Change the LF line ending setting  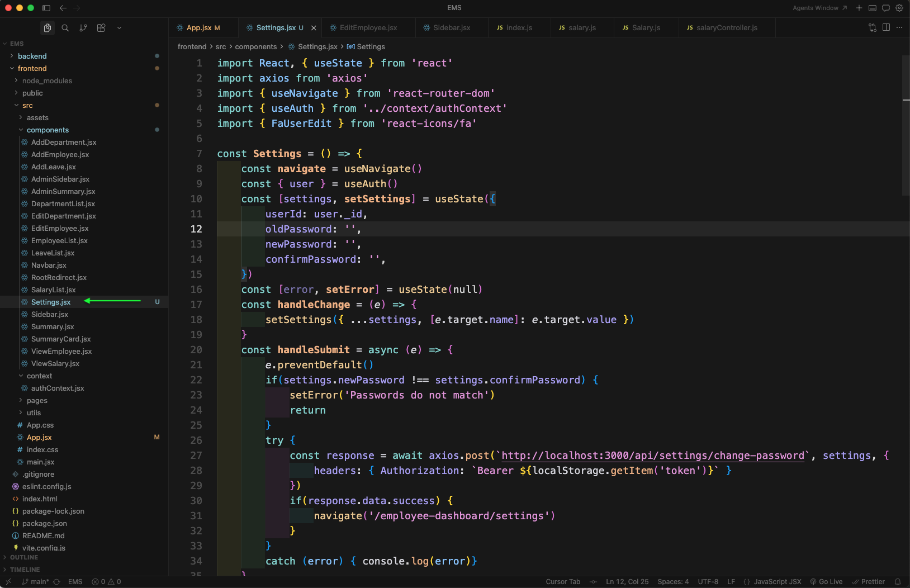pyautogui.click(x=731, y=582)
